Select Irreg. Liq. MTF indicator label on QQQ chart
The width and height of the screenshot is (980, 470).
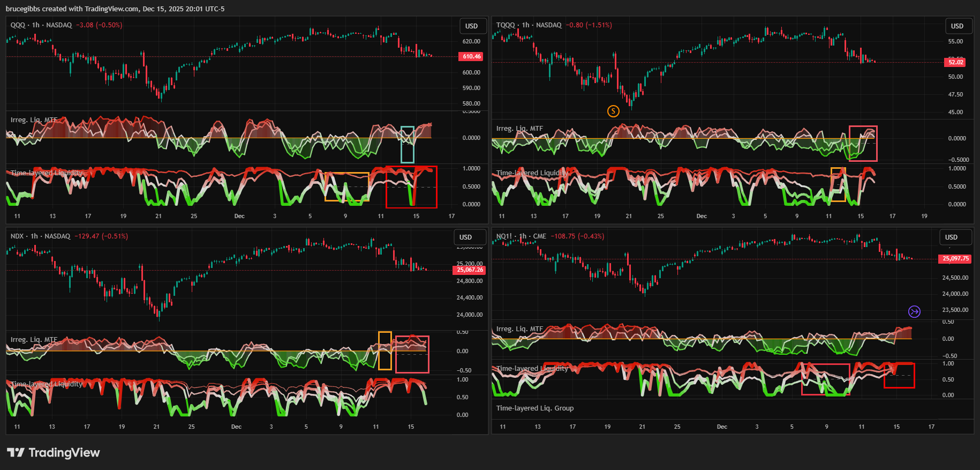[x=34, y=120]
